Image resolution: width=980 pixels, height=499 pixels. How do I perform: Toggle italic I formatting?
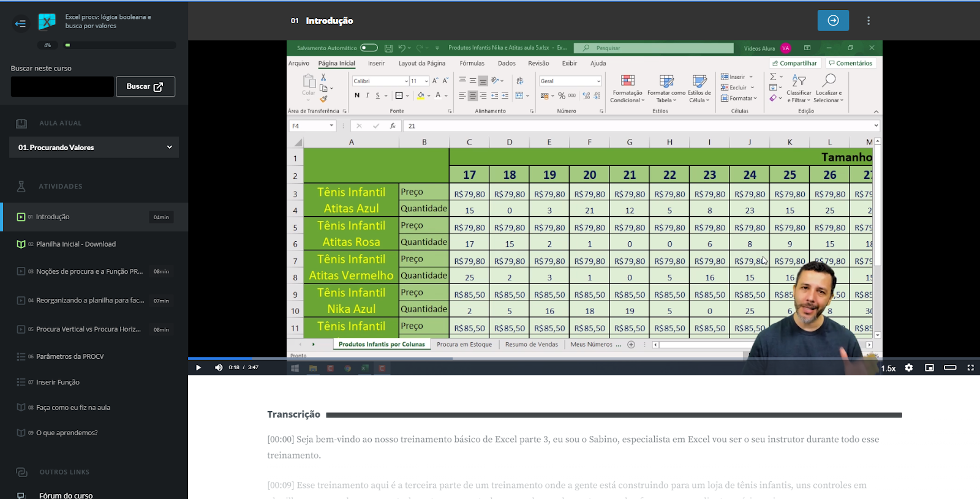[x=367, y=96]
